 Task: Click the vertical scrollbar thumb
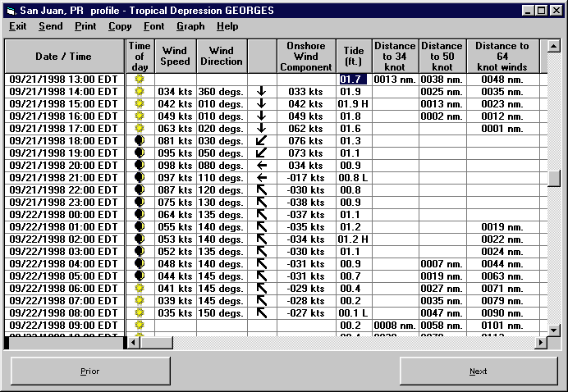tap(554, 178)
